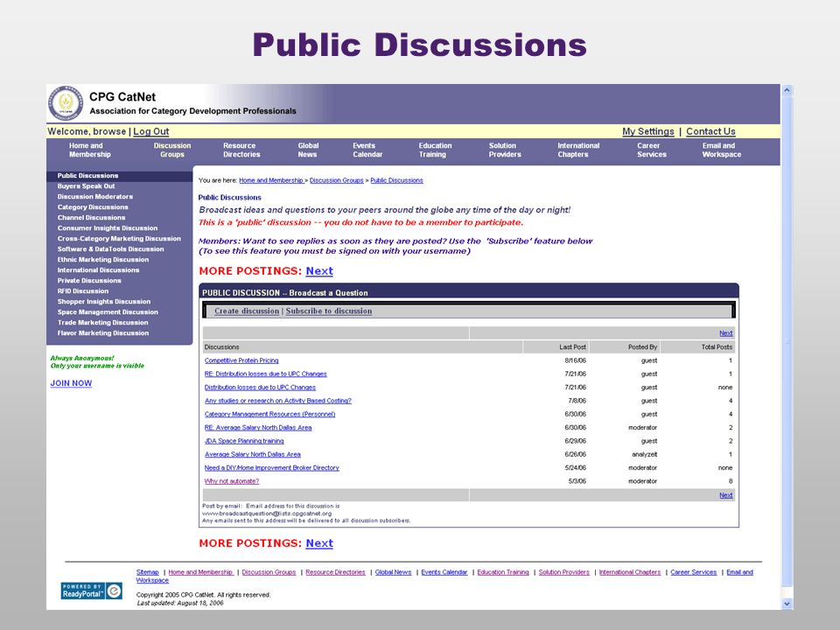Select Buyers Speak Out in sidebar
The height and width of the screenshot is (630, 840).
pos(87,185)
